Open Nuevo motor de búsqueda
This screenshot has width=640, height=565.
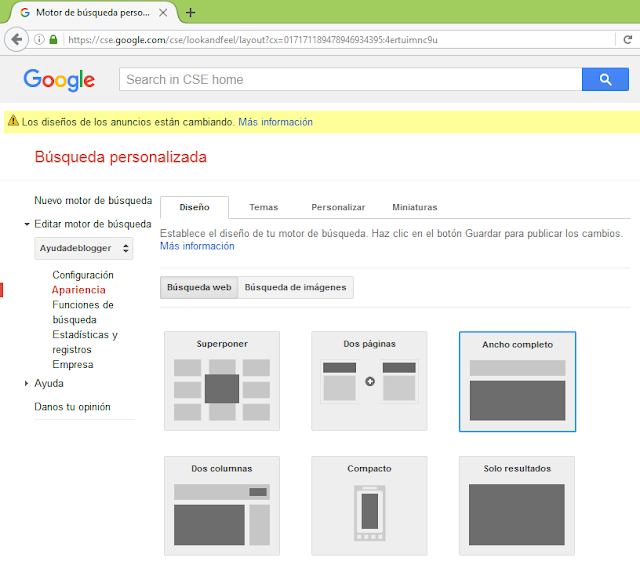[x=93, y=200]
